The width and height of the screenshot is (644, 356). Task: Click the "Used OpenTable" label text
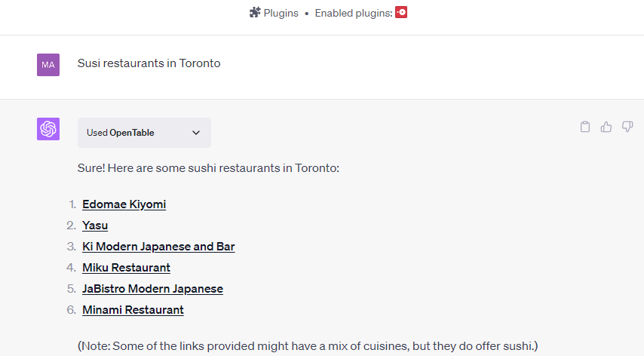tap(121, 133)
